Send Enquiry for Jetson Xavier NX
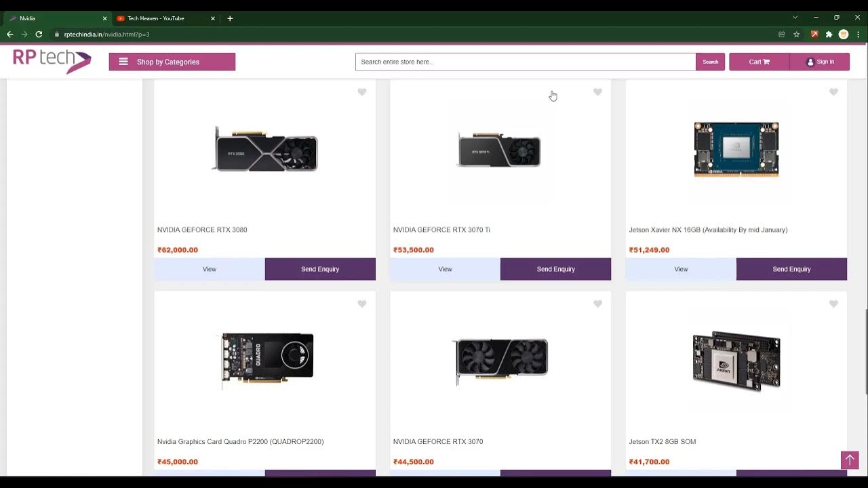This screenshot has width=868, height=488. point(792,269)
